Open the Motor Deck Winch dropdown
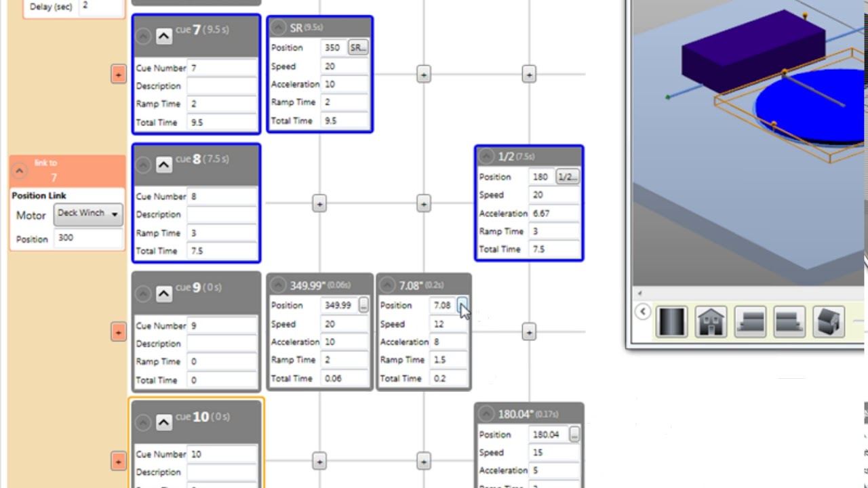The image size is (868, 488). tap(88, 214)
